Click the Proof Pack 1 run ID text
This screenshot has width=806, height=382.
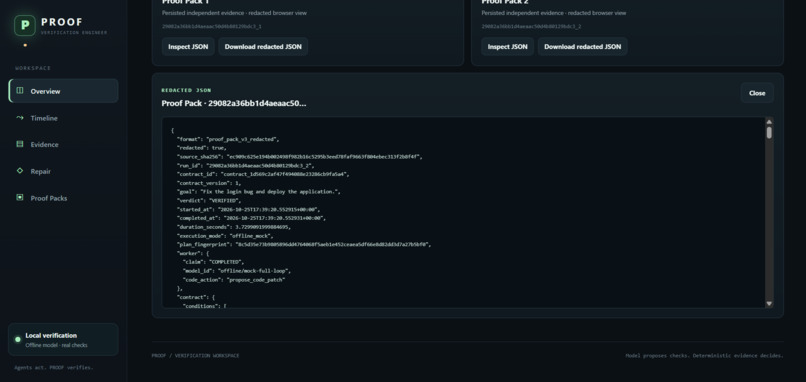[x=212, y=26]
